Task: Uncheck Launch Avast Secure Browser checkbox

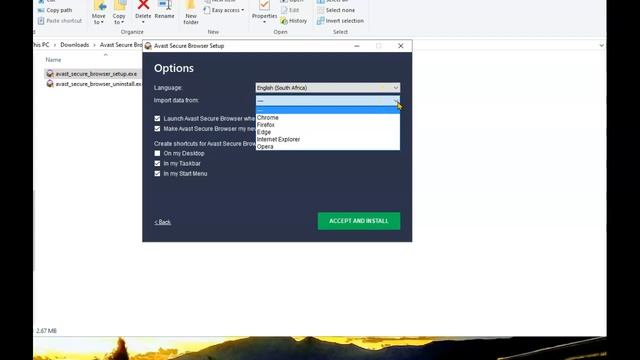Action: click(x=157, y=118)
